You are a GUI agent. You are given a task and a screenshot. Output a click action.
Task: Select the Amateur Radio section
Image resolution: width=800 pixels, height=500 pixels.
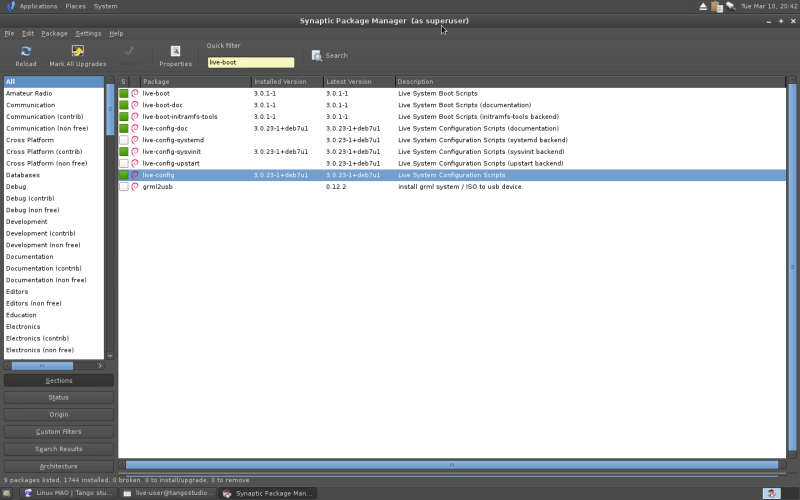54,93
